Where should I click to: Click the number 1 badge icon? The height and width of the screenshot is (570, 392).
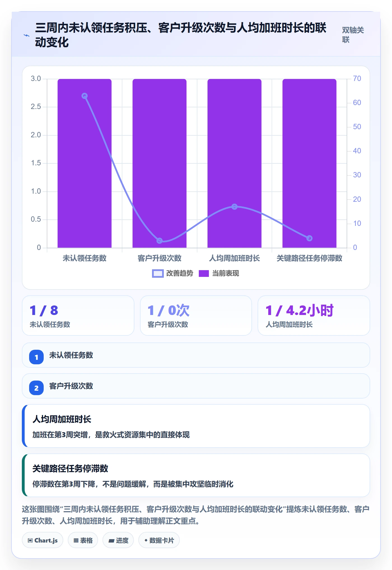(x=36, y=357)
